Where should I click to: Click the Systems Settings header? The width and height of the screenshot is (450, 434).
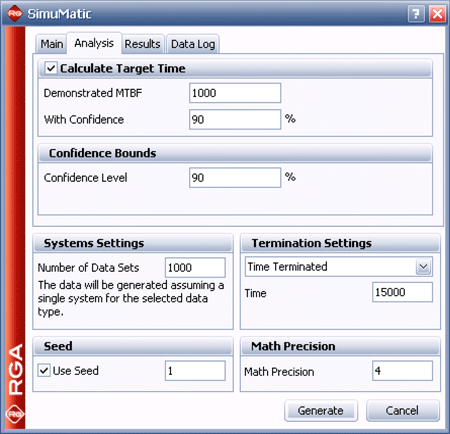tap(133, 243)
